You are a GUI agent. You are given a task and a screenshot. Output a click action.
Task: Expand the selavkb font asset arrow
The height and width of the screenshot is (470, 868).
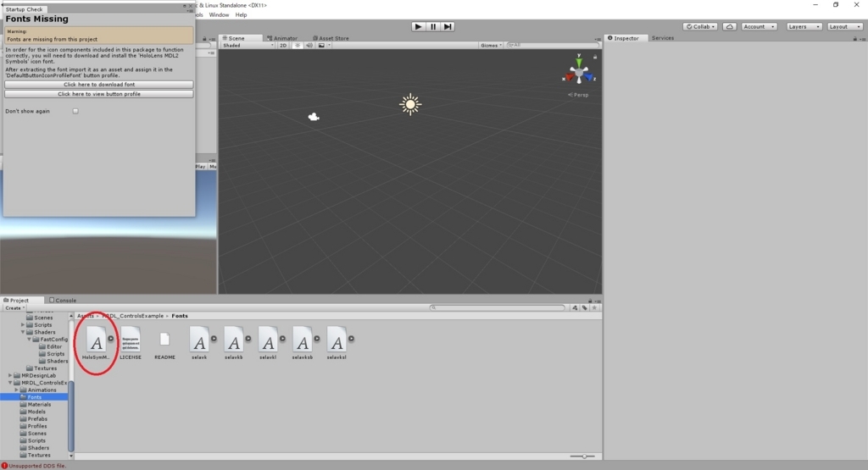click(x=248, y=339)
